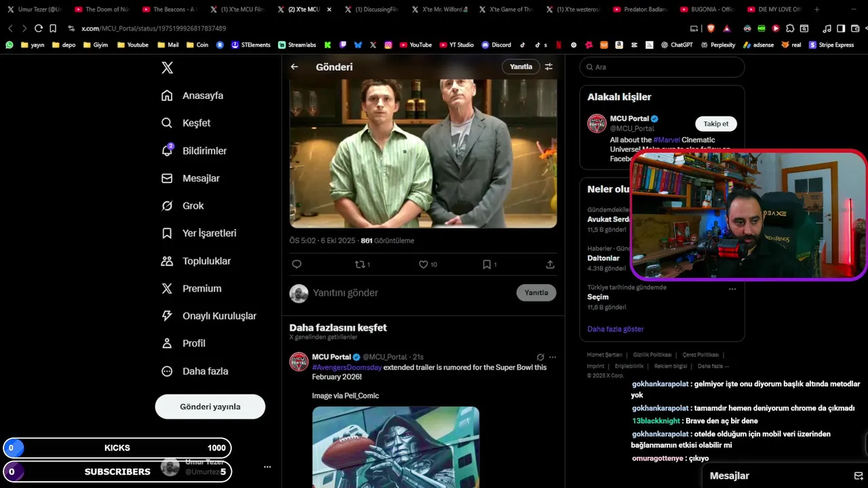Click Brave shields lion icon
This screenshot has height=488, width=868.
[711, 28]
